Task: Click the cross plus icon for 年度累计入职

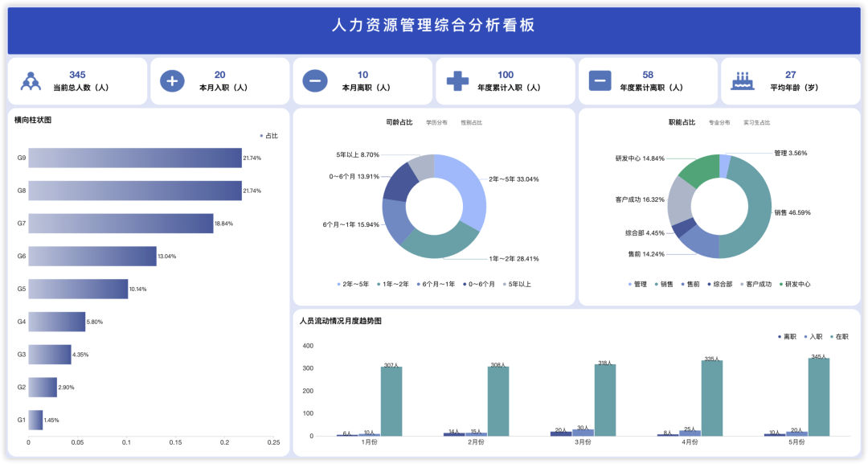Action: [x=457, y=81]
